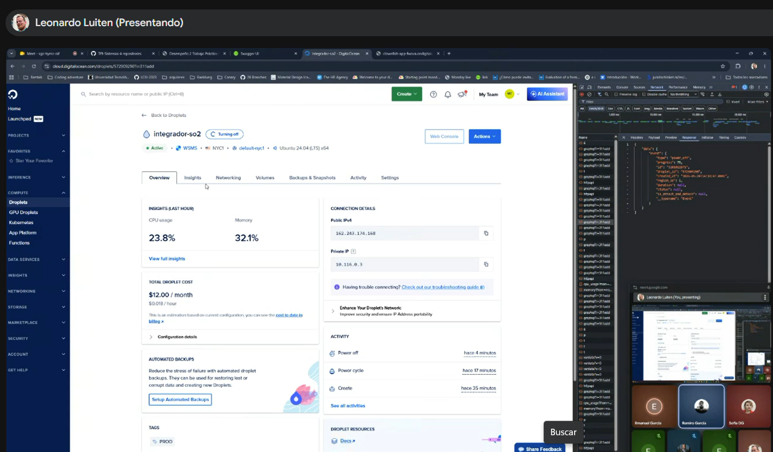Copy the Public IPv4 address
Viewport: 773px width, 452px height.
pyautogui.click(x=486, y=233)
